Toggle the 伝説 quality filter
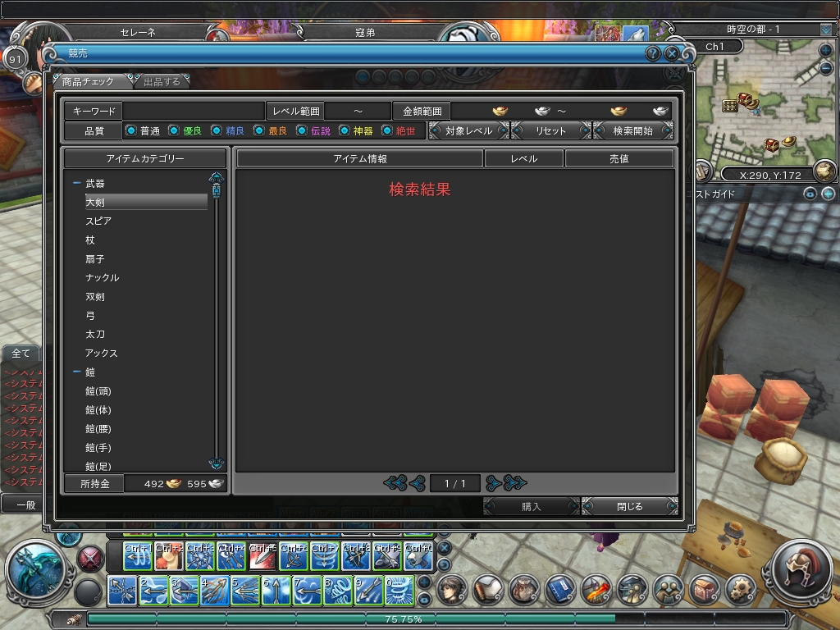The image size is (840, 630). coord(301,130)
